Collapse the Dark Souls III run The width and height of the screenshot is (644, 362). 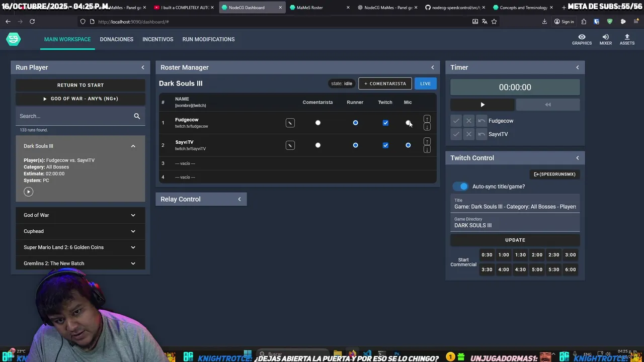(x=133, y=146)
